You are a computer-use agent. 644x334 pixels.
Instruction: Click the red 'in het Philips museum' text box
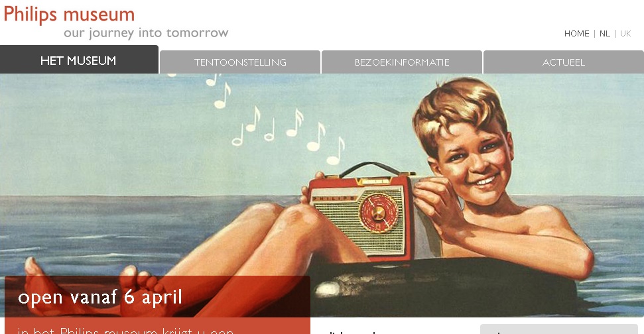157,326
